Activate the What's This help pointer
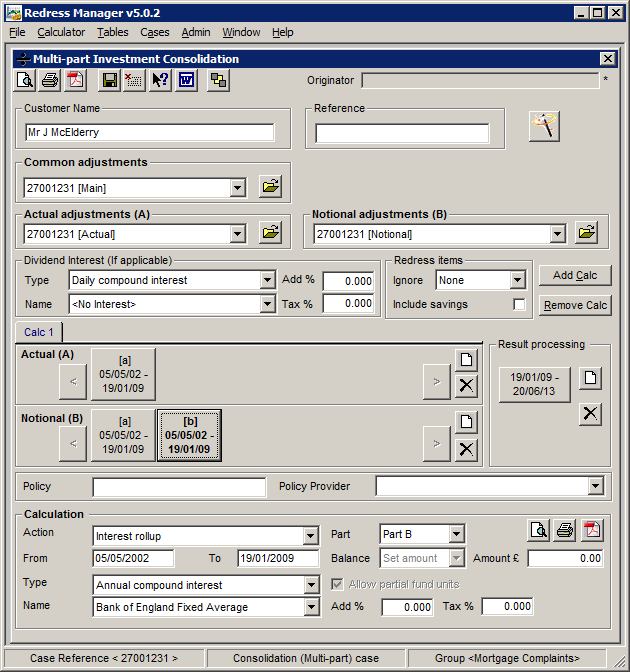 (160, 80)
